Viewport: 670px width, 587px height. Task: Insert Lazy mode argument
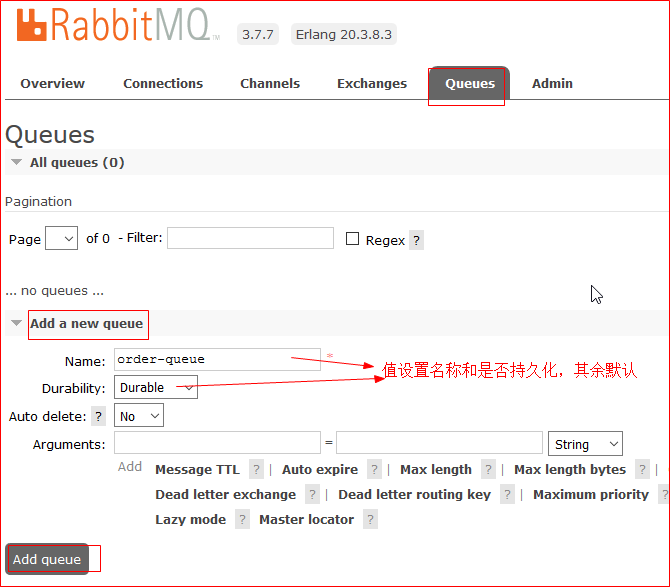point(191,519)
